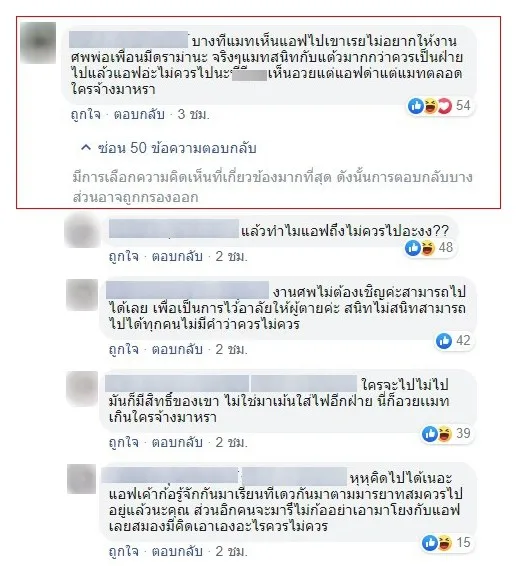Collapse the 50 replies with chevron arrow

coord(86,148)
